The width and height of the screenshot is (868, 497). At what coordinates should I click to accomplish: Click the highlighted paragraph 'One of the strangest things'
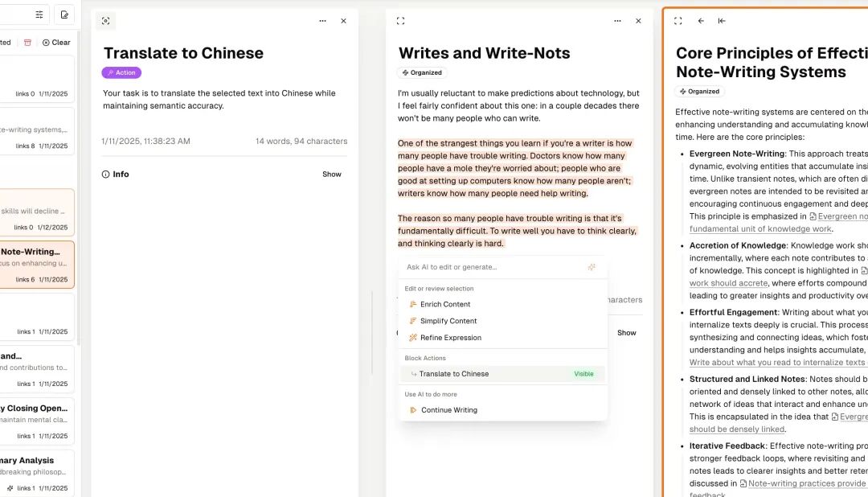pyautogui.click(x=515, y=168)
